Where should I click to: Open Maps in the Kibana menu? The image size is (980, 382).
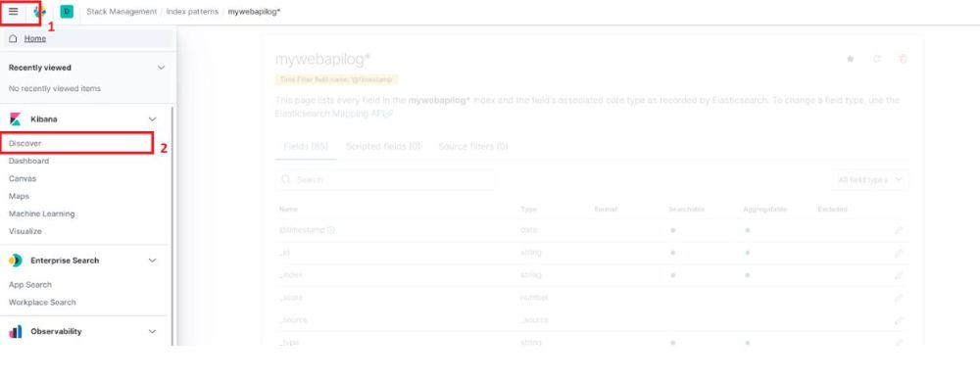(x=19, y=196)
